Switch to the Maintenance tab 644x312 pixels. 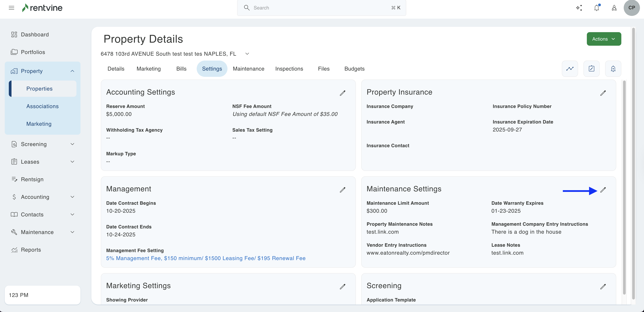(x=248, y=69)
